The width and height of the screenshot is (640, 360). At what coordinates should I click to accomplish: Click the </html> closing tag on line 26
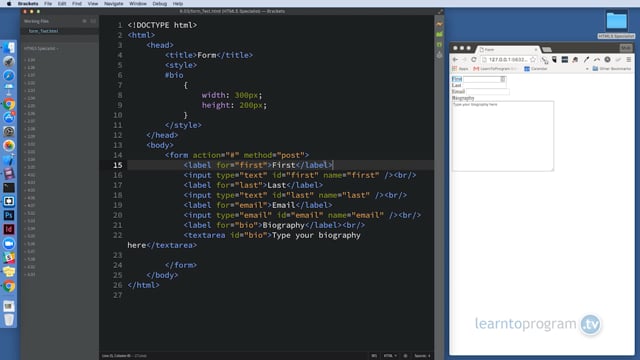tap(143, 285)
